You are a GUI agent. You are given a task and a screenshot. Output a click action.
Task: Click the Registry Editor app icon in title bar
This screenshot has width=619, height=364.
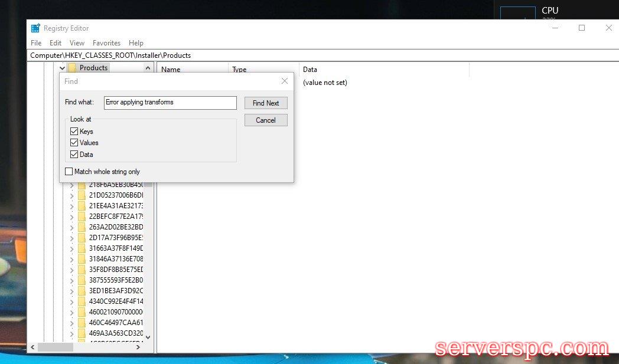(x=35, y=28)
